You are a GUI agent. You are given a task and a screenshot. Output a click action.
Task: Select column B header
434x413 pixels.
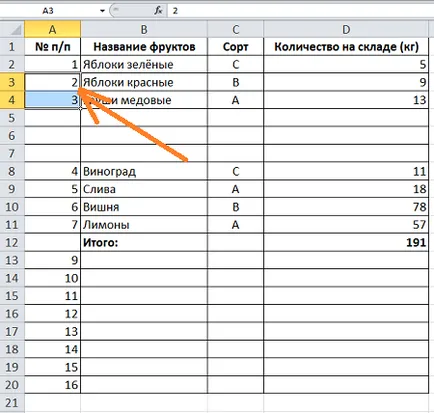pyautogui.click(x=144, y=30)
